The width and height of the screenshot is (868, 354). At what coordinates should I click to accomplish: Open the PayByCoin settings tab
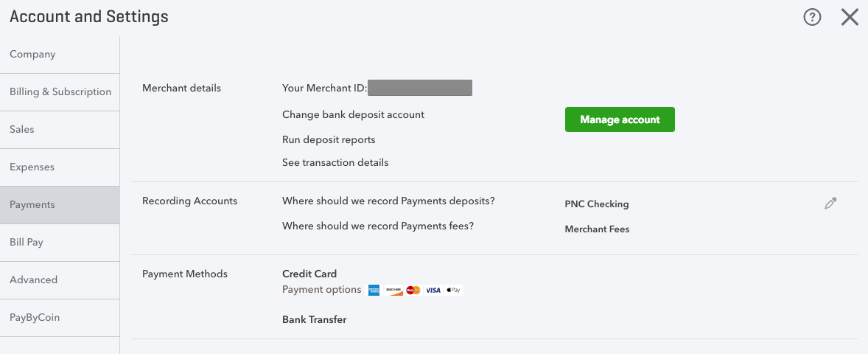coord(60,318)
